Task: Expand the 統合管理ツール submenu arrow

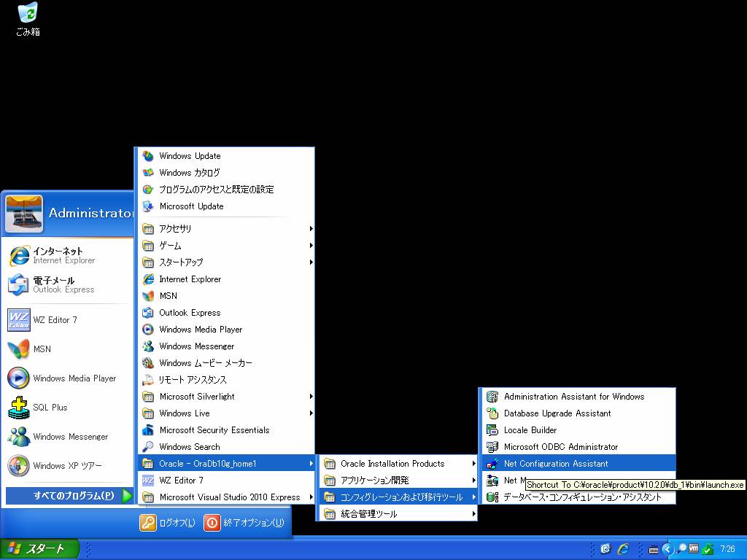Action: (474, 514)
